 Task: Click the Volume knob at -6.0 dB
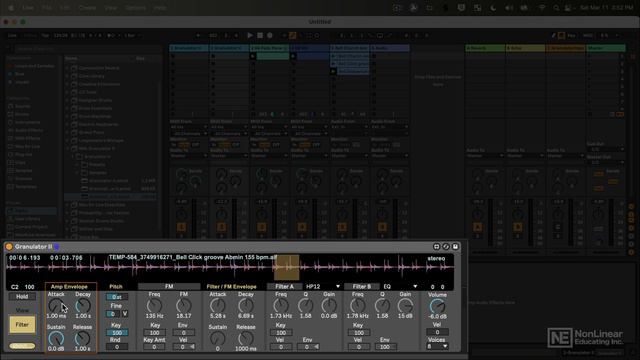tap(437, 306)
